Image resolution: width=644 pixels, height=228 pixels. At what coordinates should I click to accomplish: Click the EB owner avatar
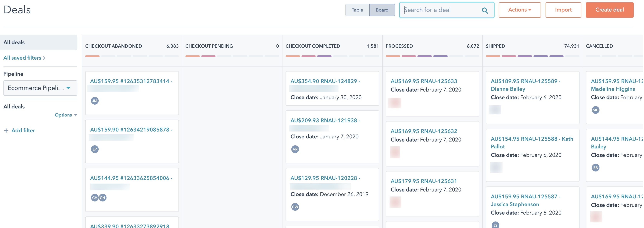(x=595, y=168)
